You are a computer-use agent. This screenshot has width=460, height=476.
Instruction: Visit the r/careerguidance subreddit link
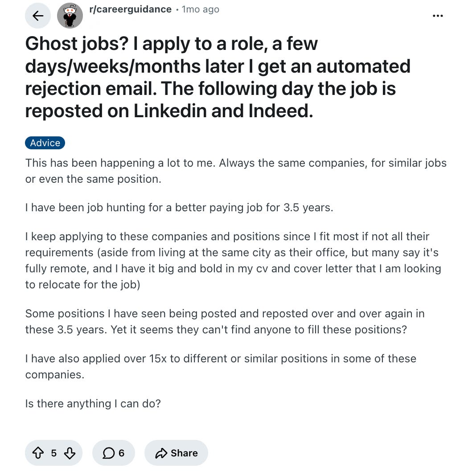pos(130,9)
